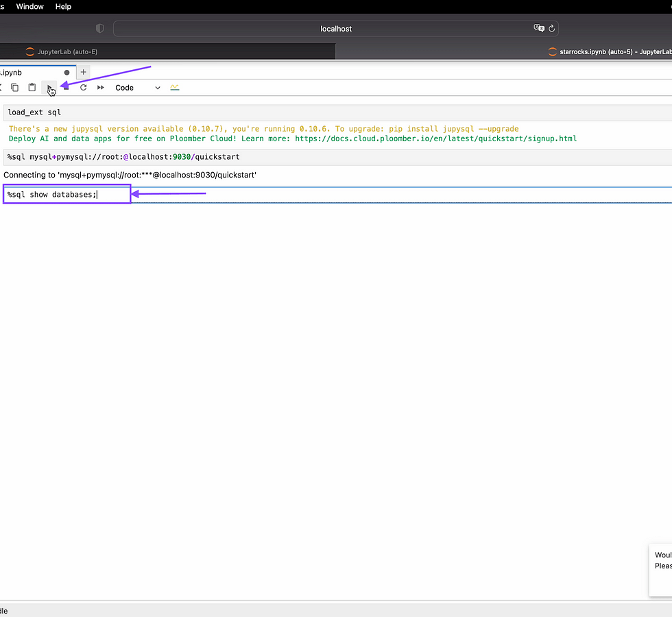
Task: Restart kernel and run all cells
Action: [101, 88]
